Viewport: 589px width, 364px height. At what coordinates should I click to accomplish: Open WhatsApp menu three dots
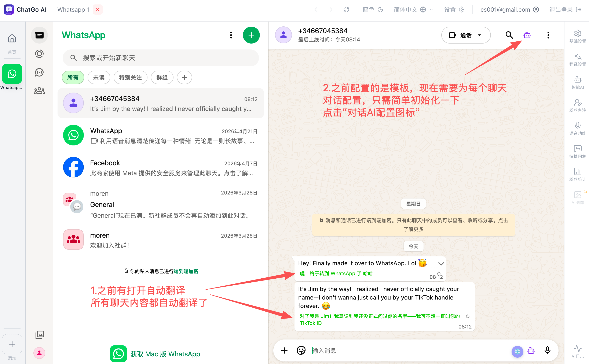231,35
